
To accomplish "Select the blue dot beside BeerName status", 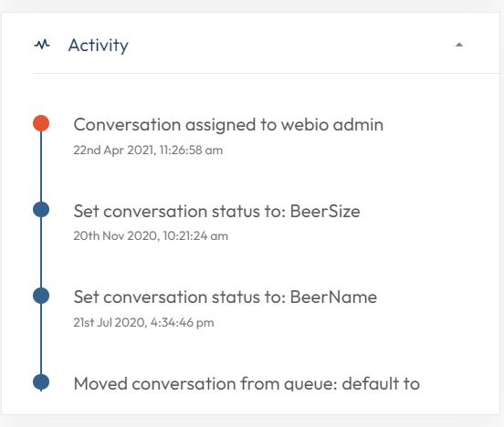I will 41,296.
